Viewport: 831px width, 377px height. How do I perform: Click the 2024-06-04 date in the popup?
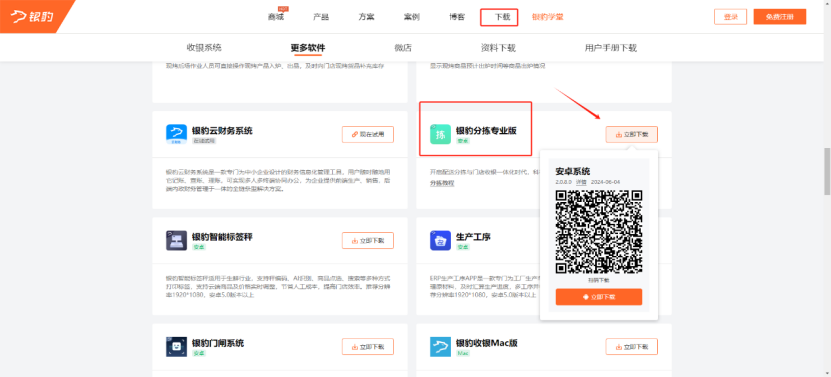click(605, 182)
